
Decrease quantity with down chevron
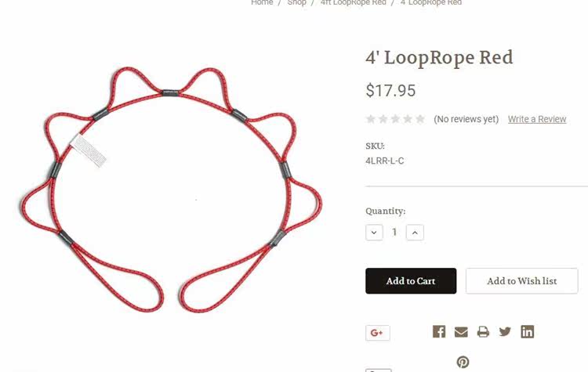[x=374, y=233]
